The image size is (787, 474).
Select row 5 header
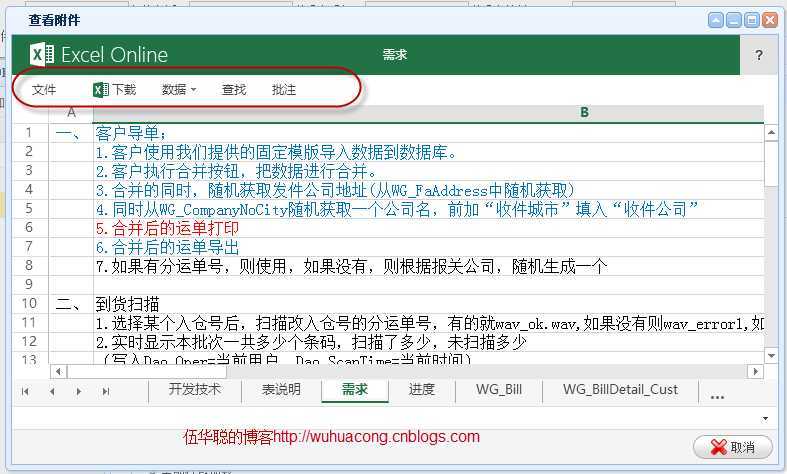pyautogui.click(x=30, y=208)
